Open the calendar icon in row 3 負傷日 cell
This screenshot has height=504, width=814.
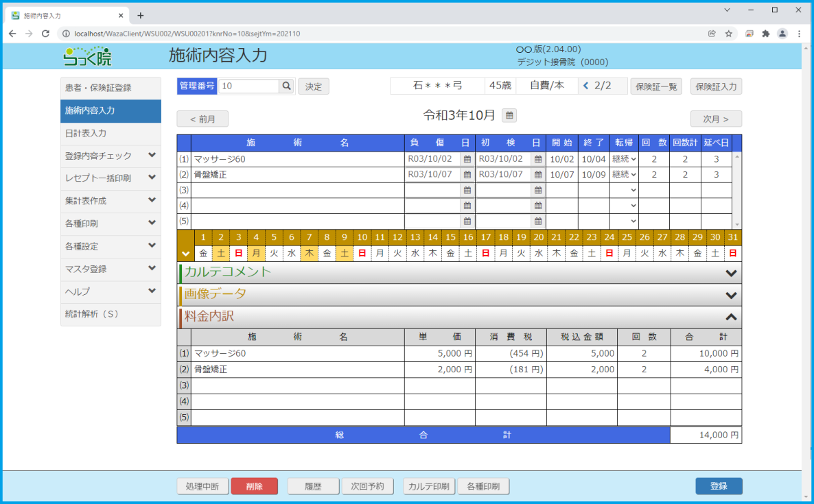point(468,190)
